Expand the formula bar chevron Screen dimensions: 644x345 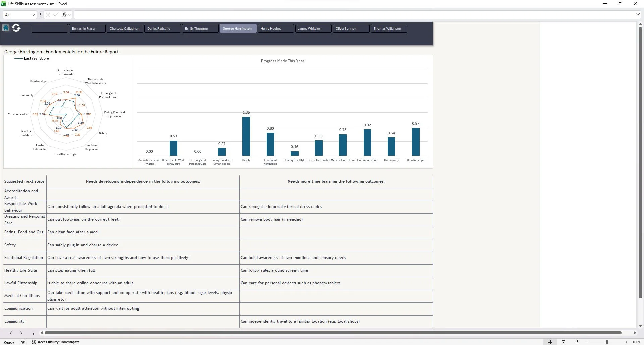(638, 14)
